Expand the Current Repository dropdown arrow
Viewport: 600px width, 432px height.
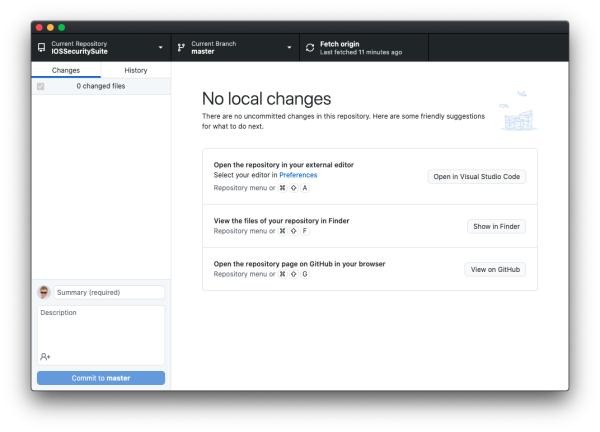pos(161,47)
